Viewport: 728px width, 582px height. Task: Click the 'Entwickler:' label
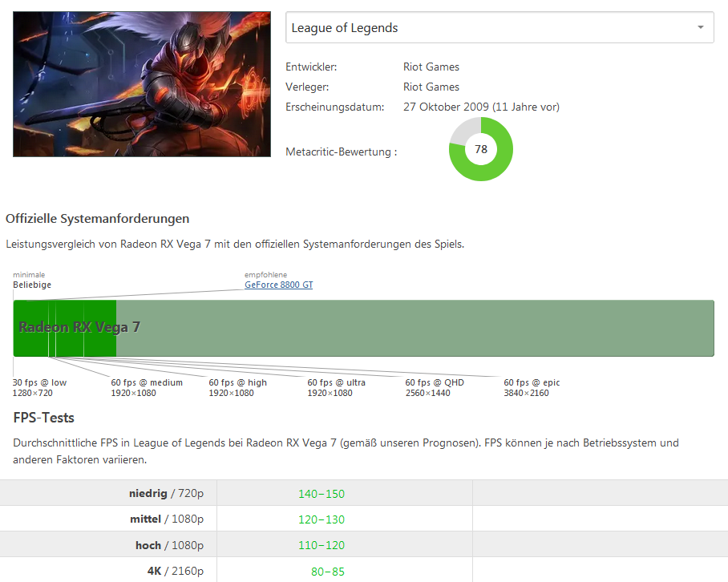click(311, 67)
